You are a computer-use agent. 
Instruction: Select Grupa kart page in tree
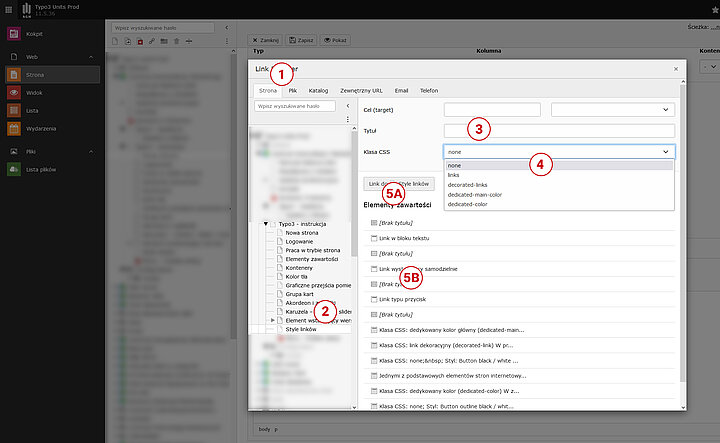tap(299, 294)
